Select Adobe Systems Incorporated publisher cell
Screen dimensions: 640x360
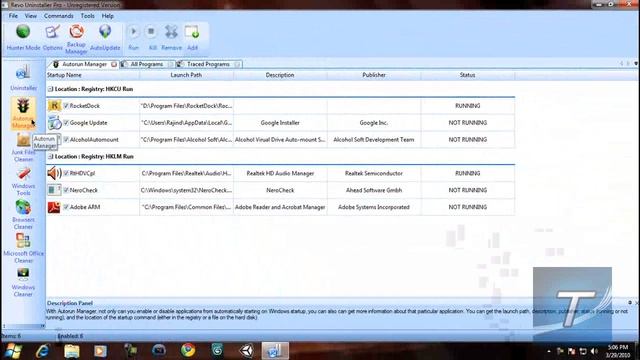coord(374,207)
